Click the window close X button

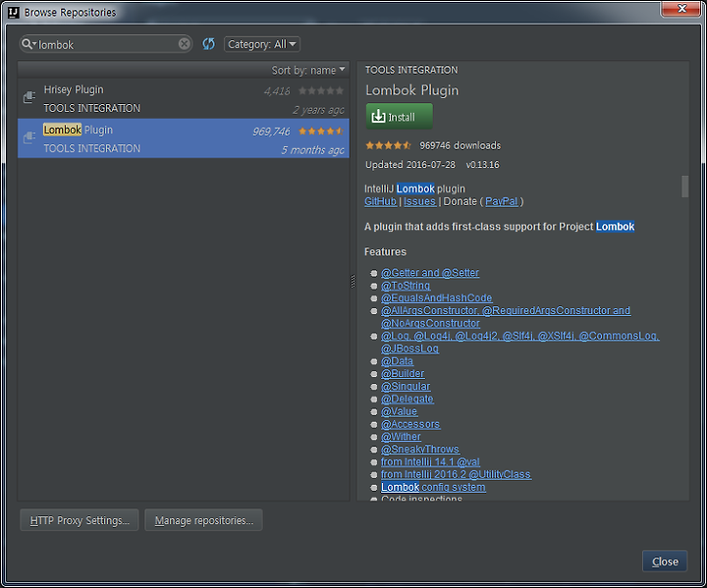(681, 9)
